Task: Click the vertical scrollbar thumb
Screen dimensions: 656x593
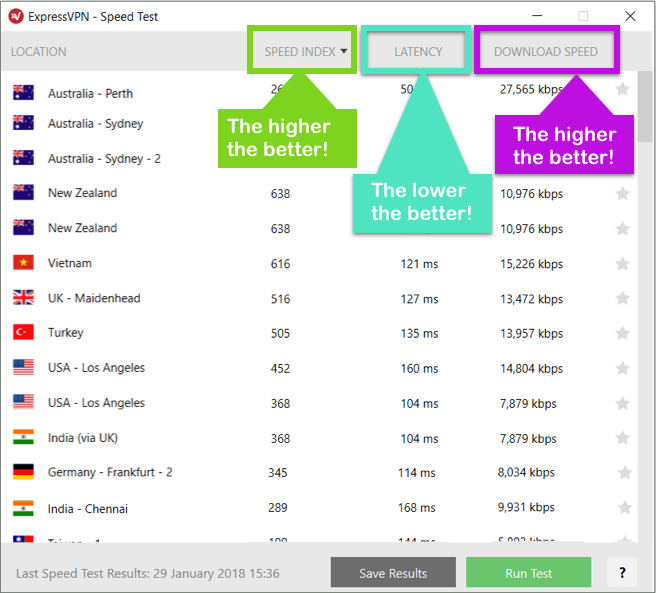Action: (646, 107)
